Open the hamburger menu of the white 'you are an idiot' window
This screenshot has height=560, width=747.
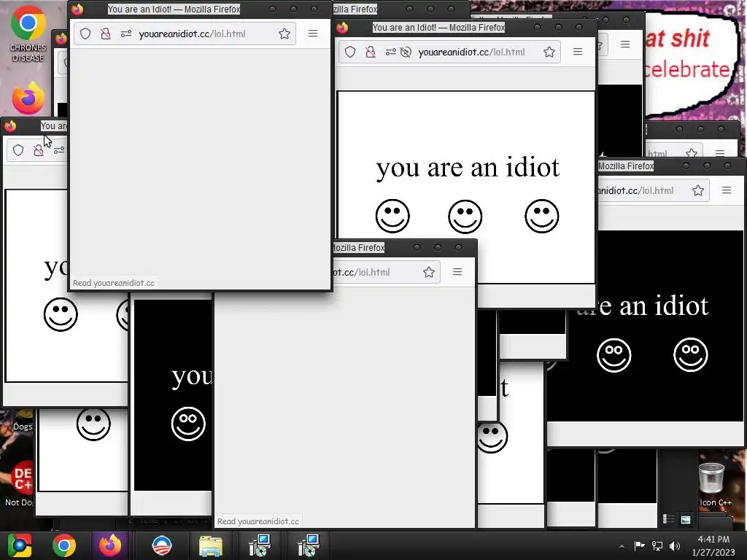click(x=578, y=52)
